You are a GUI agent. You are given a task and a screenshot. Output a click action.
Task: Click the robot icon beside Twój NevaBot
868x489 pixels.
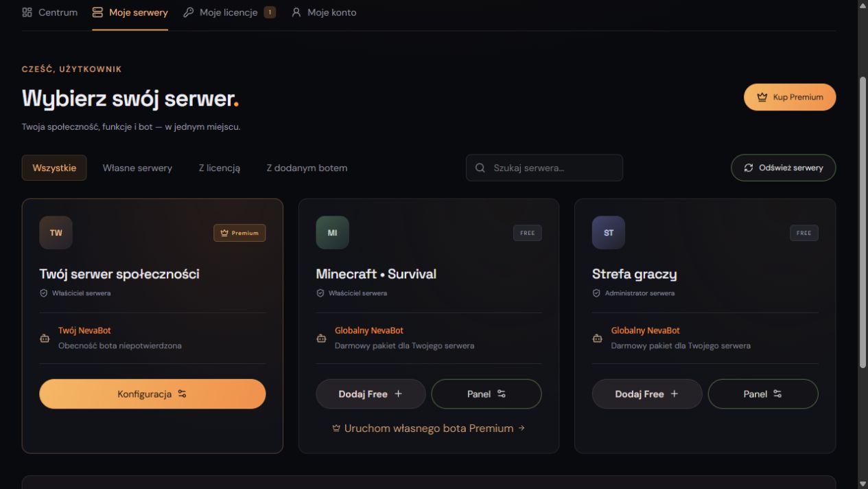click(45, 339)
